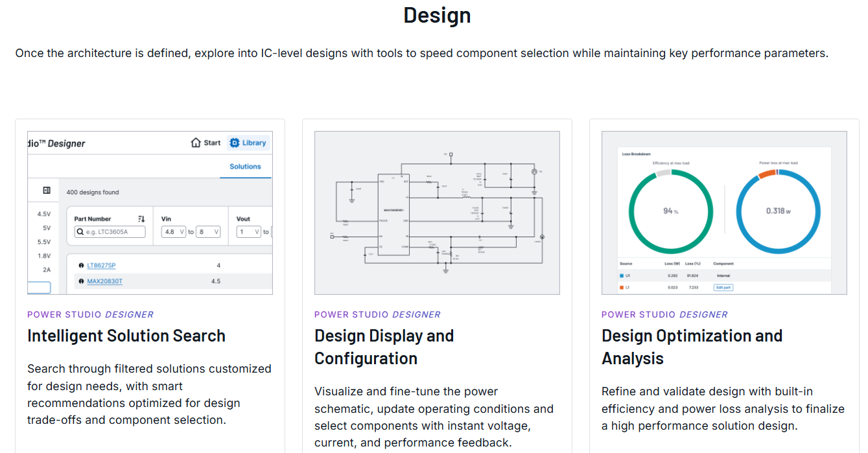
Task: Click the '400 designs found' text
Action: point(93,192)
